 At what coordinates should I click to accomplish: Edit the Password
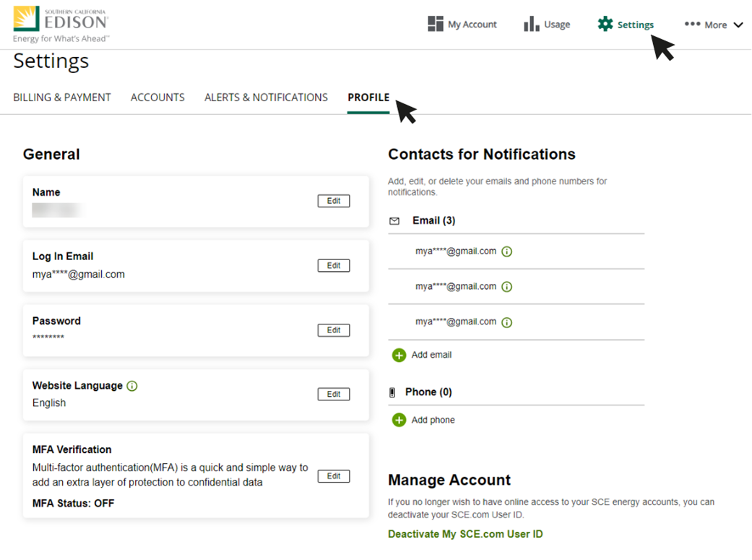pos(333,330)
